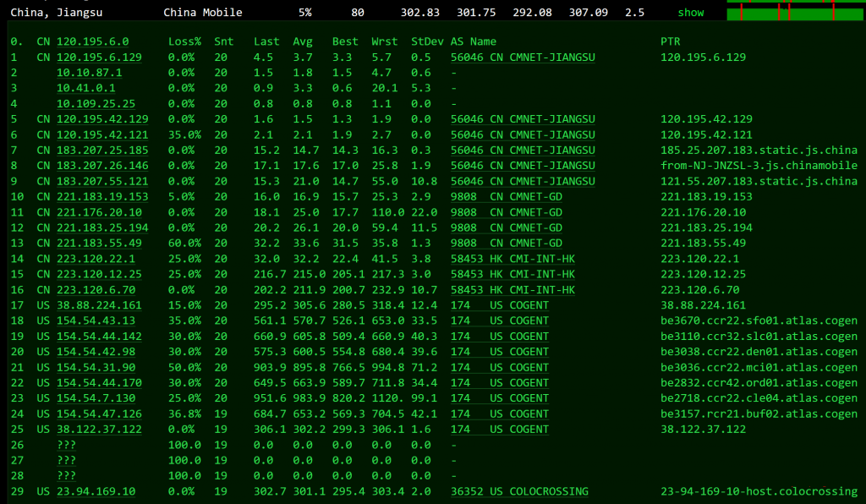The height and width of the screenshot is (504, 866).
Task: Open AS link CMNET-JIANGSU on hop 9
Action: (523, 181)
